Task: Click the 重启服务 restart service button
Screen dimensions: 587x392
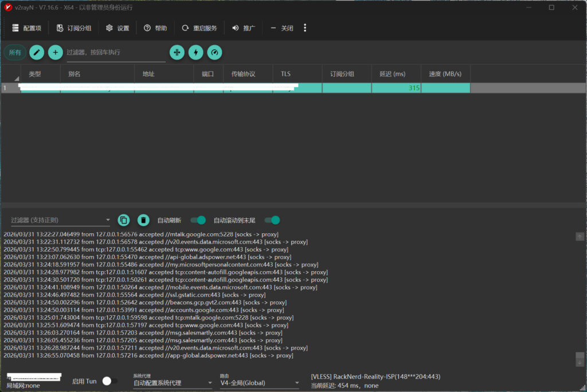Action: pyautogui.click(x=199, y=28)
